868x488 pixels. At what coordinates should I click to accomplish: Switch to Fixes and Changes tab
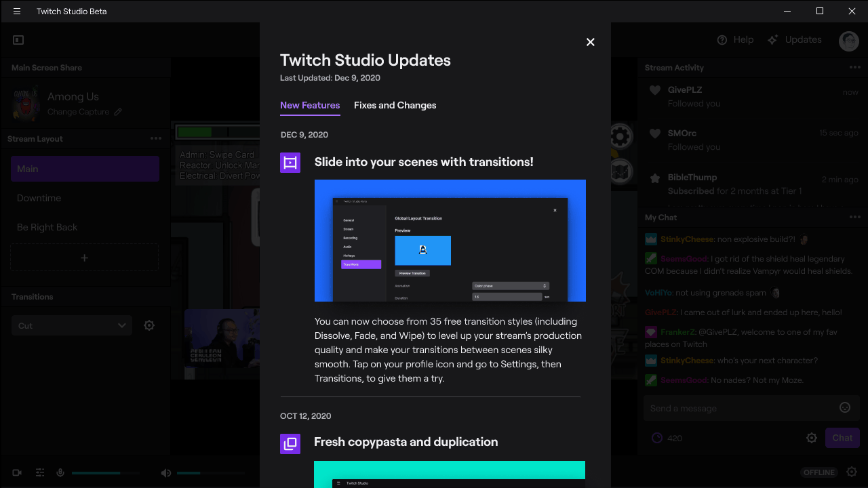tap(395, 106)
